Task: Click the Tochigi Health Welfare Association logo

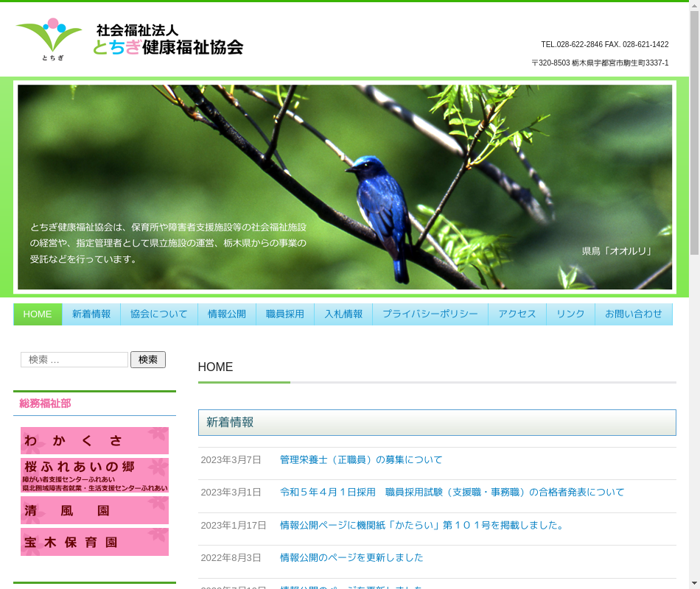Action: click(129, 40)
